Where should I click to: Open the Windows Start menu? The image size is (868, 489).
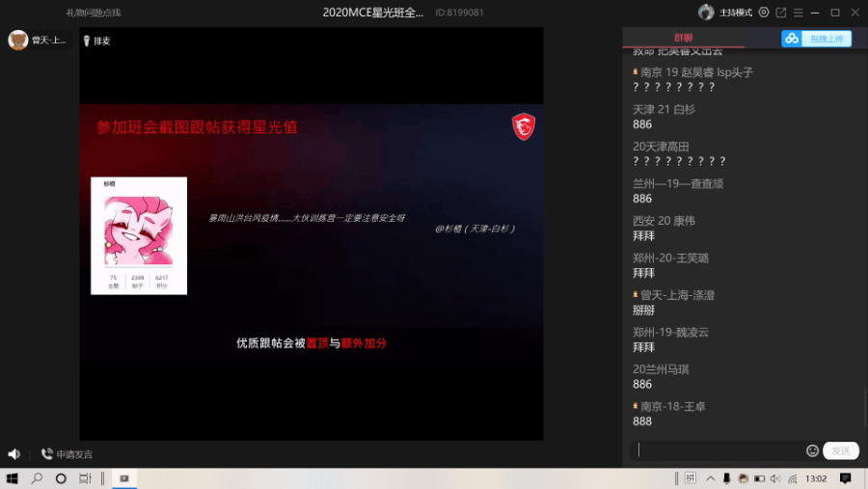click(x=13, y=478)
